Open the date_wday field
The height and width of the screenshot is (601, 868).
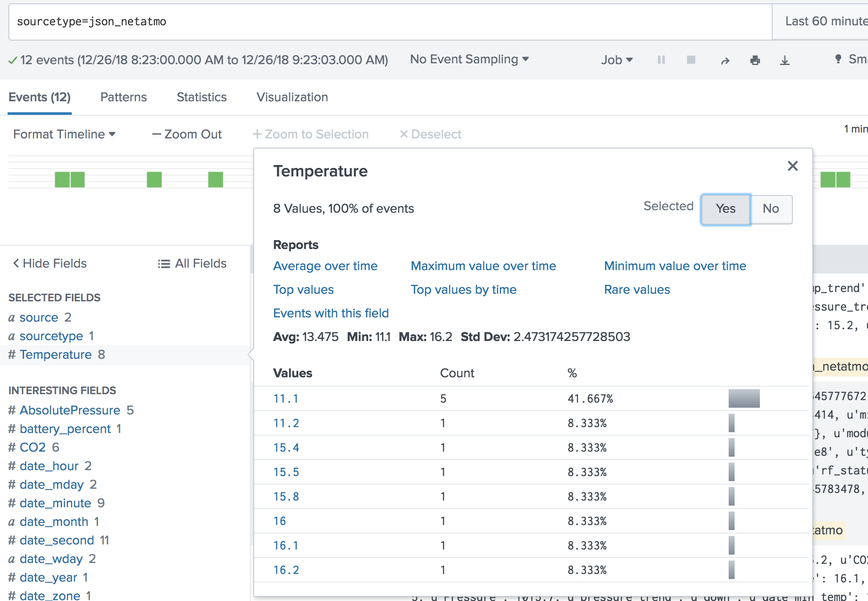tap(51, 559)
